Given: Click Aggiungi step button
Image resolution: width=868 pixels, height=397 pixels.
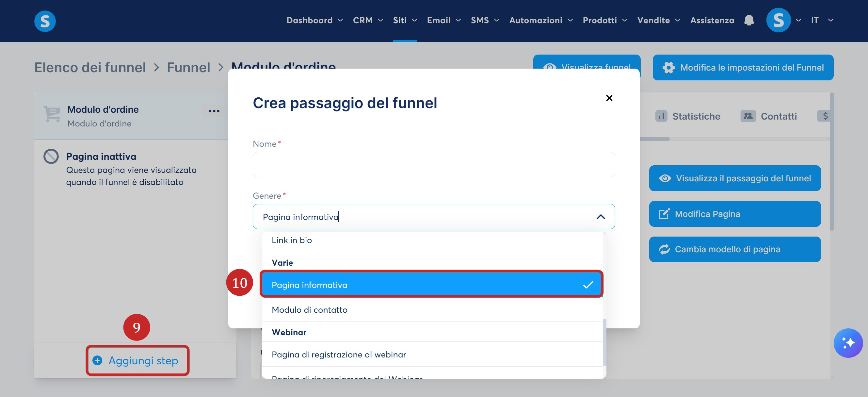Looking at the screenshot, I should 137,360.
